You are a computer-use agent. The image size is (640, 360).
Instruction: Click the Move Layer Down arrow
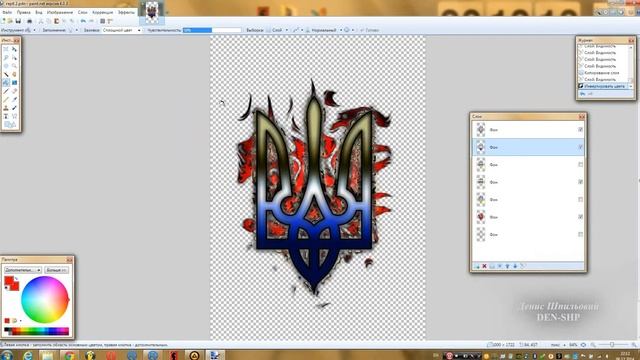click(x=515, y=266)
